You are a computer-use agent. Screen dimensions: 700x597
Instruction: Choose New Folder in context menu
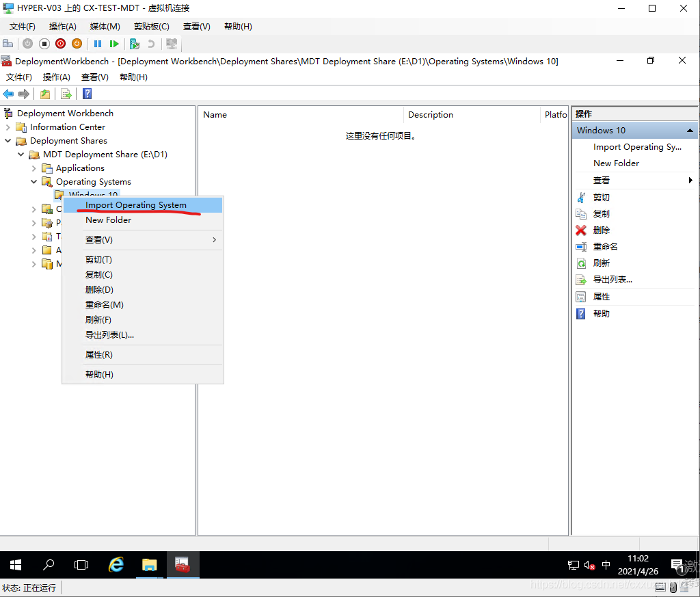143,220
